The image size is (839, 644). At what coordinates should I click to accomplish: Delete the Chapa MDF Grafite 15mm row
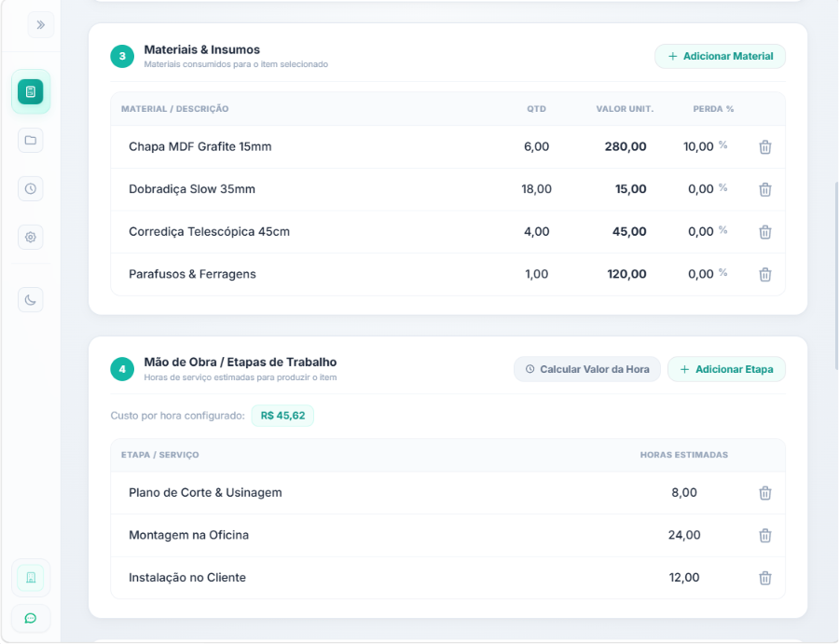(765, 147)
